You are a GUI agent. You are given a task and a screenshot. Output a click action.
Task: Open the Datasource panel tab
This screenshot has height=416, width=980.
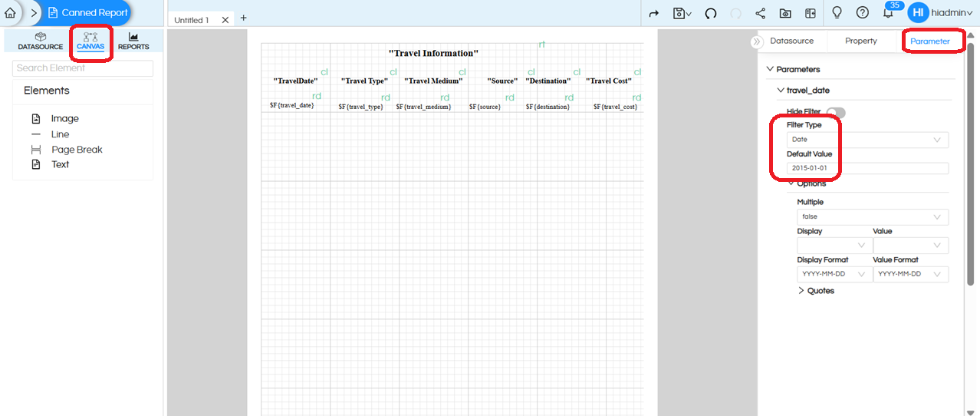coord(791,41)
